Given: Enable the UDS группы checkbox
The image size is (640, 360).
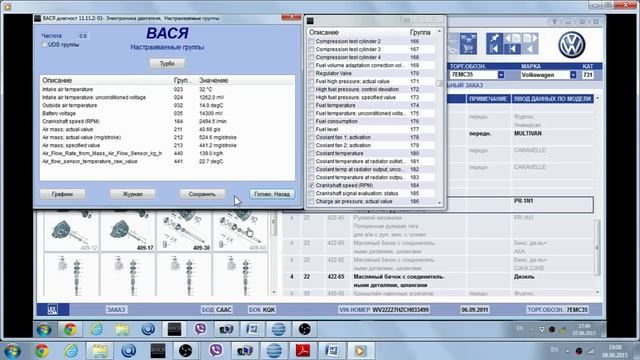Looking at the screenshot, I should (44, 44).
